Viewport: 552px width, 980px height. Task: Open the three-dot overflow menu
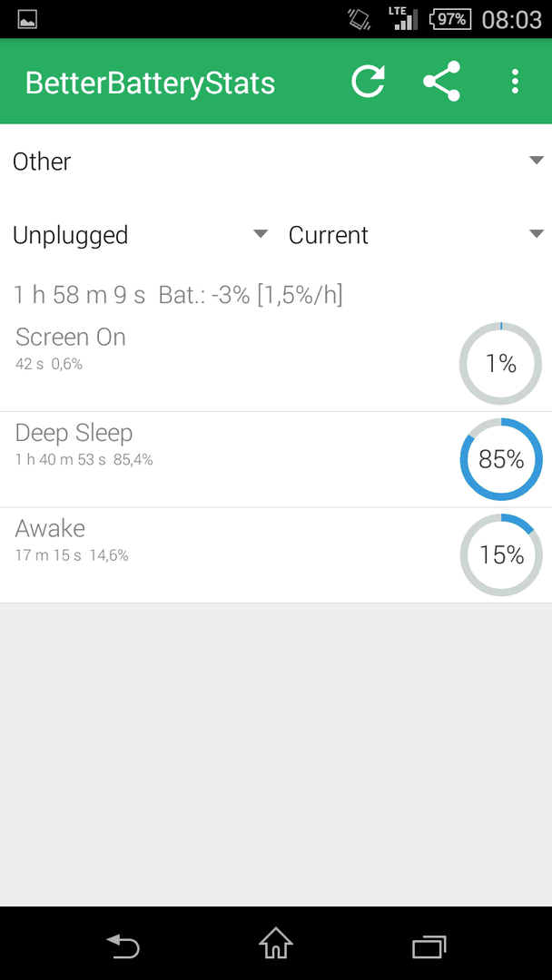point(515,82)
